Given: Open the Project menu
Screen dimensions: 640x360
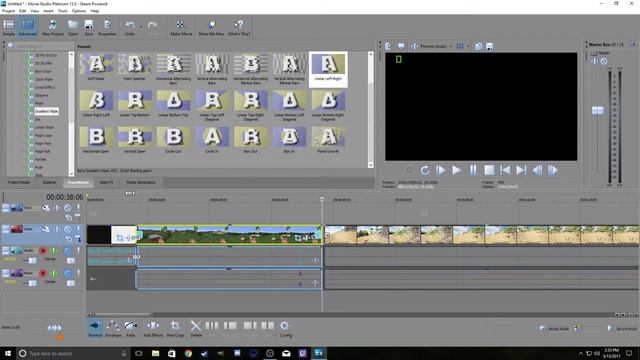Looking at the screenshot, I should tap(9, 11).
